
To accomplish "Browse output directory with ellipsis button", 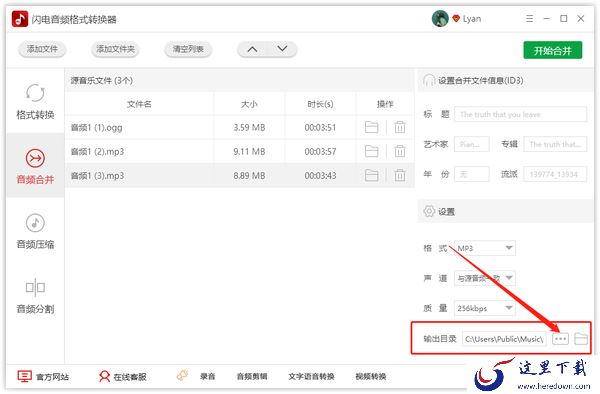I will [x=560, y=339].
